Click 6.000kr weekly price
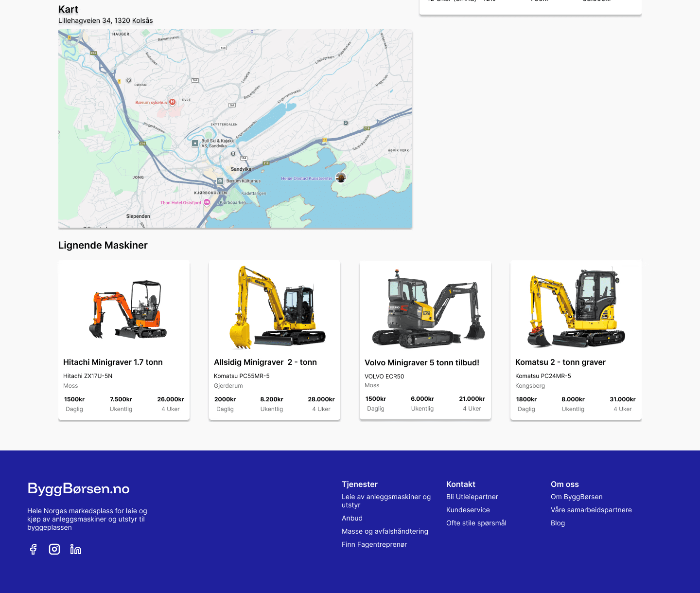 [x=422, y=399]
